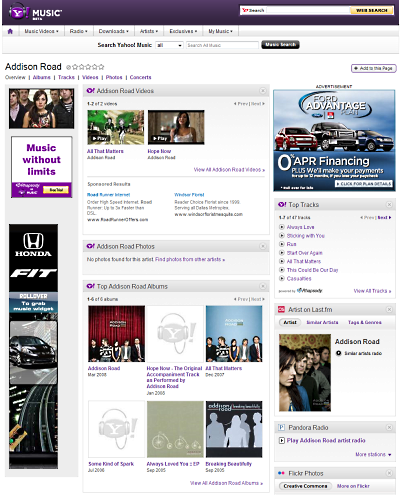The height and width of the screenshot is (495, 400).
Task: Play the track Casualties
Action: (x=281, y=278)
